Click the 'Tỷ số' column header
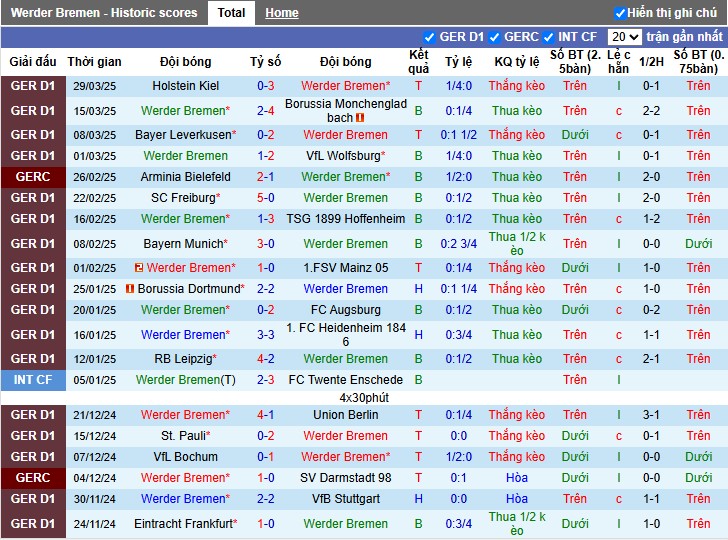 coord(266,61)
